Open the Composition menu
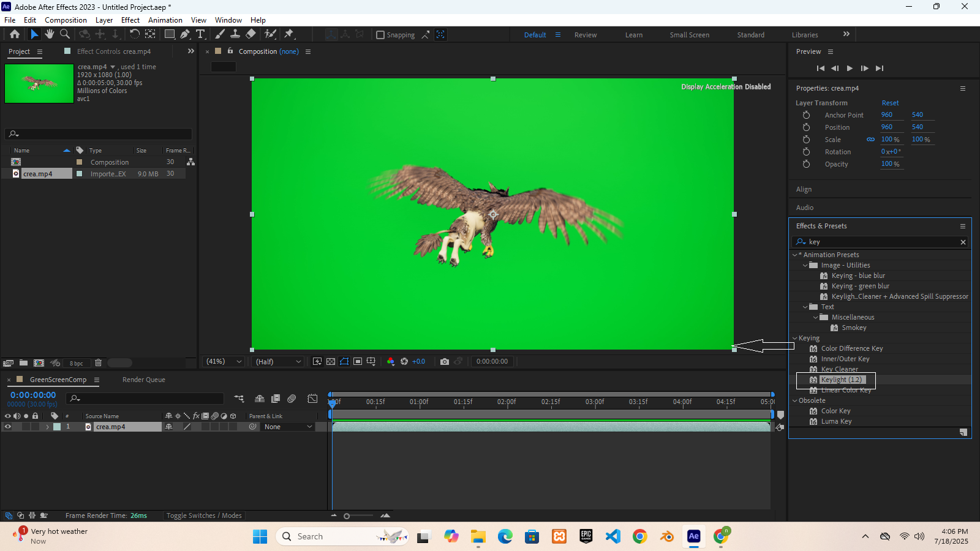The width and height of the screenshot is (980, 551). 66,20
